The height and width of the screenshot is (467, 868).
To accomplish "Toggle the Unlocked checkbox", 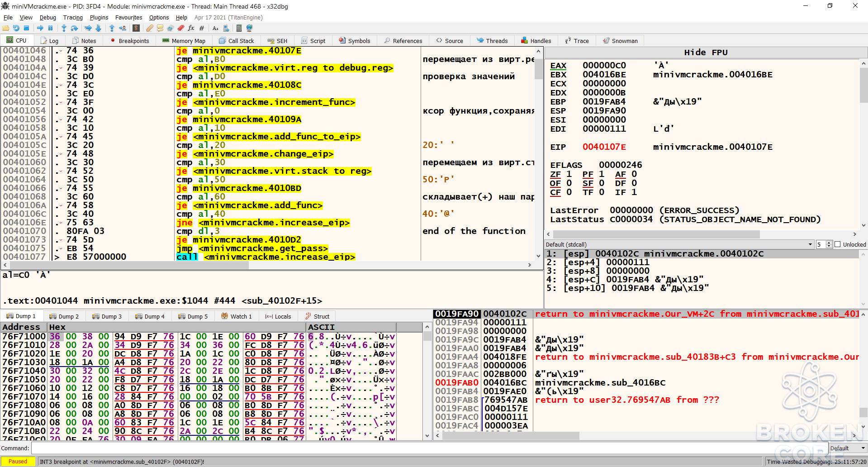I will coord(837,244).
